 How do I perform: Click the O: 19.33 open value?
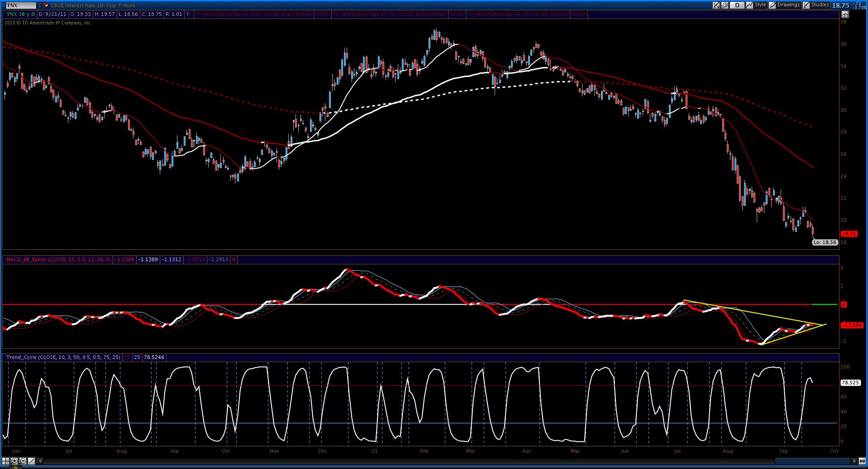coord(80,14)
